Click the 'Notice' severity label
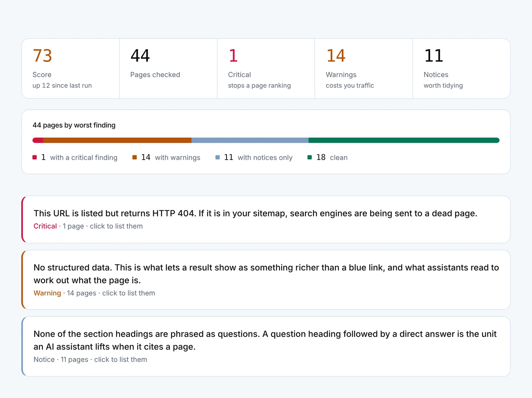Screen dimensions: 532x398 point(44,359)
